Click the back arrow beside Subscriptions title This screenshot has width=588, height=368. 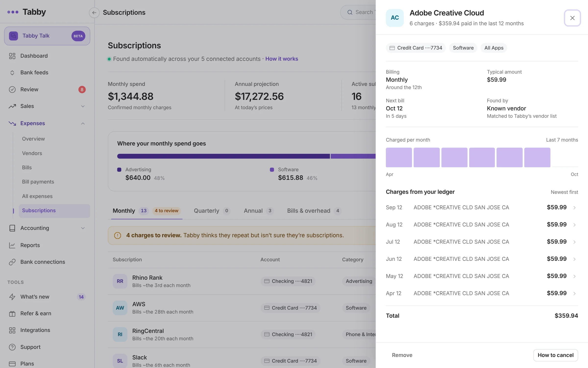[x=94, y=13]
